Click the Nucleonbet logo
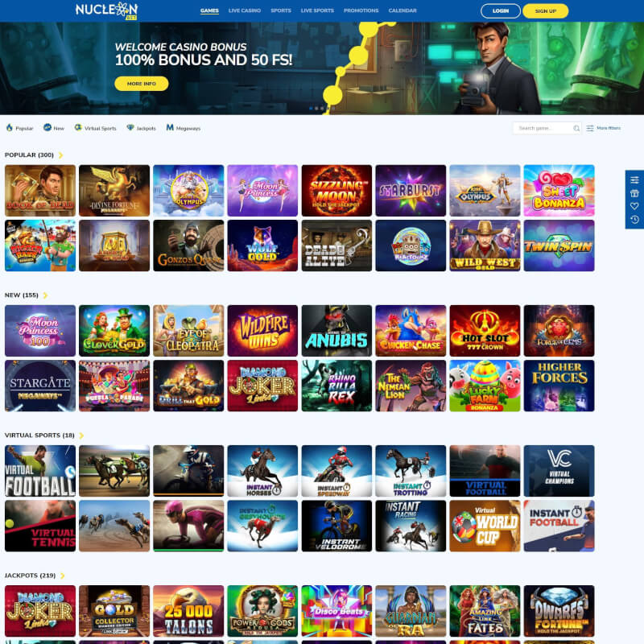Image resolution: width=644 pixels, height=644 pixels. 105,10
